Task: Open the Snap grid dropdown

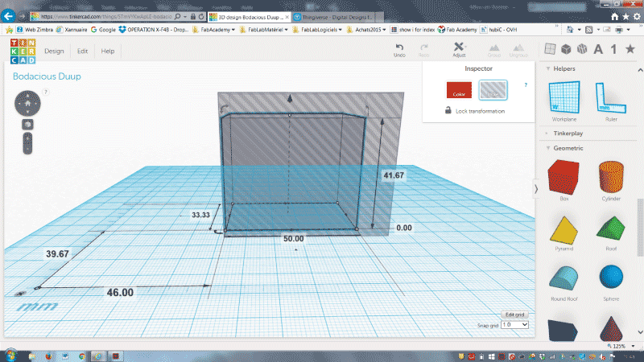Action: click(514, 325)
